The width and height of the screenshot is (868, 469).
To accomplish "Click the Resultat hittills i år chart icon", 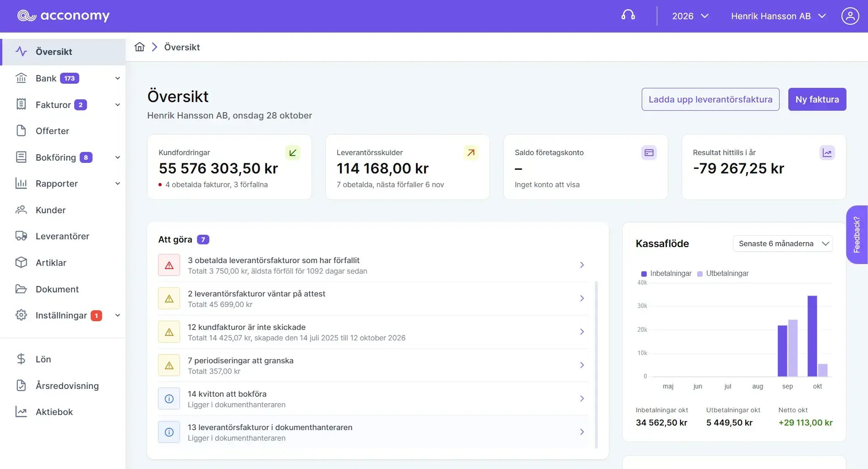I will pyautogui.click(x=827, y=152).
